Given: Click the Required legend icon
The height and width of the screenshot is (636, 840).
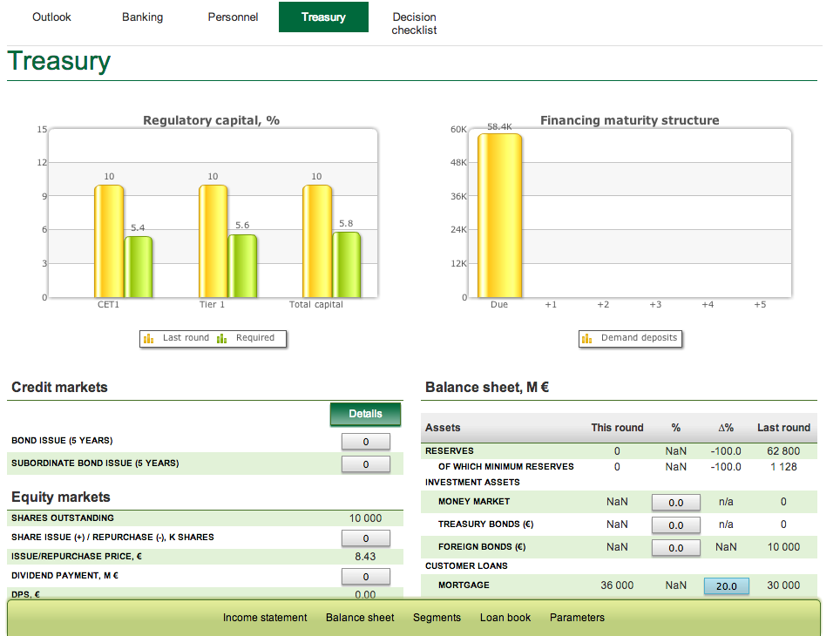Looking at the screenshot, I should [222, 338].
